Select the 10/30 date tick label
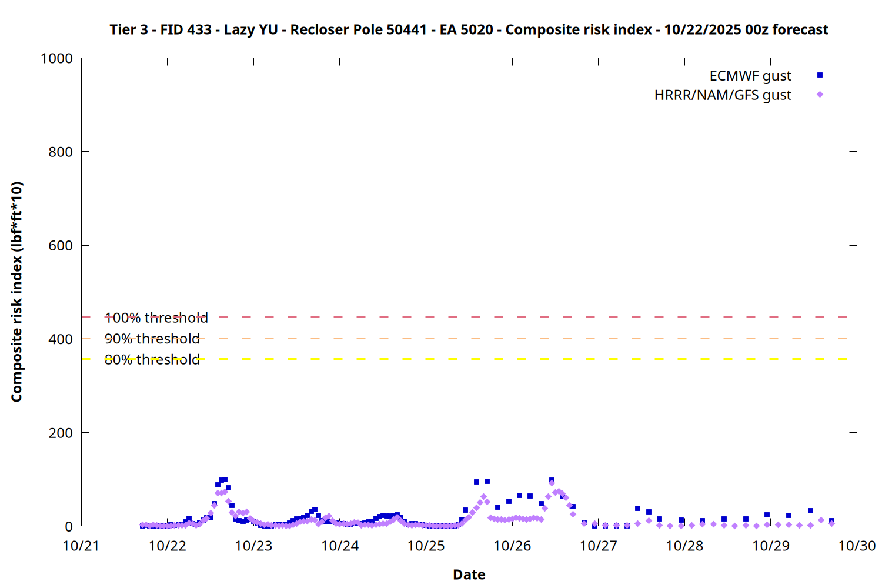 click(x=857, y=546)
